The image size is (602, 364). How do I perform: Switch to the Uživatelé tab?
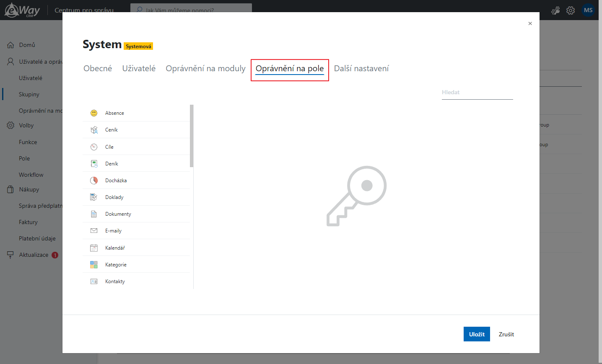pyautogui.click(x=139, y=68)
